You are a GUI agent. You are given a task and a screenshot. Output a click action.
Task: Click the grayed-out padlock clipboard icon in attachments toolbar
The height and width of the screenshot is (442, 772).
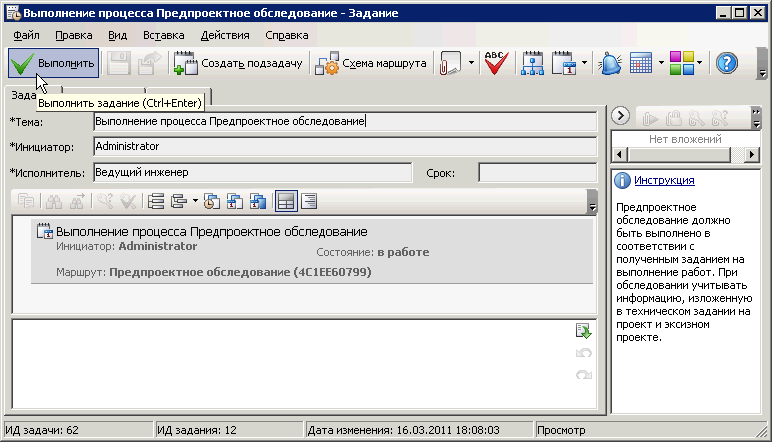coord(674,119)
